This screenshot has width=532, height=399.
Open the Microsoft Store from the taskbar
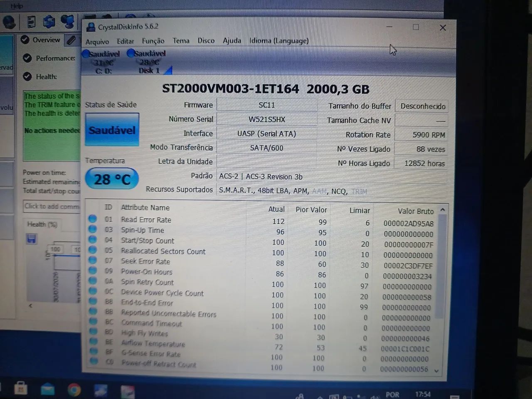[x=20, y=389]
